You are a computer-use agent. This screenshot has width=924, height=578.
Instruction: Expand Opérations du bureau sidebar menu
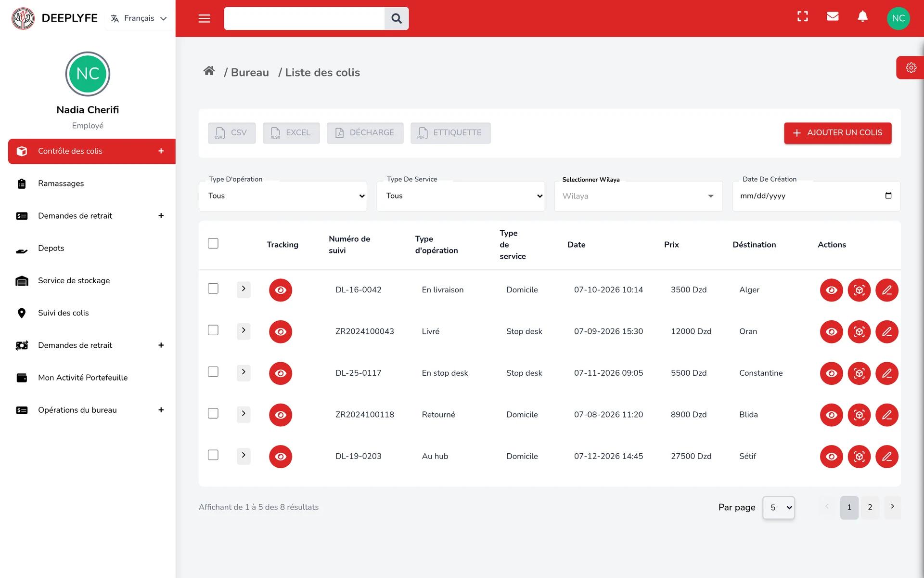pos(91,410)
